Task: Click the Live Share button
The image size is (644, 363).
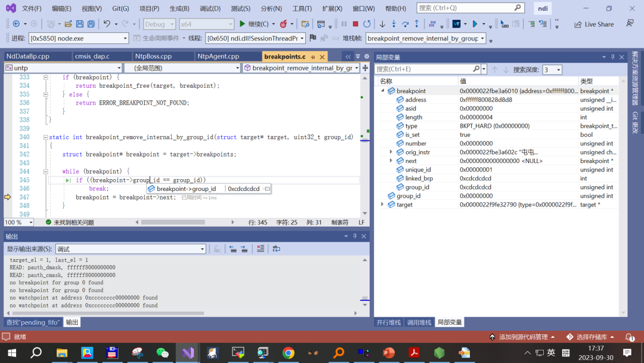Action: click(x=594, y=24)
